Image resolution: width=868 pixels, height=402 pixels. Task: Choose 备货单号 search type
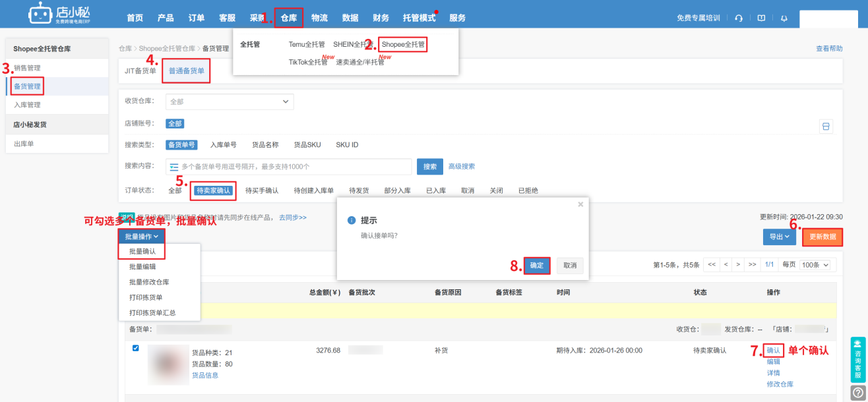[181, 145]
